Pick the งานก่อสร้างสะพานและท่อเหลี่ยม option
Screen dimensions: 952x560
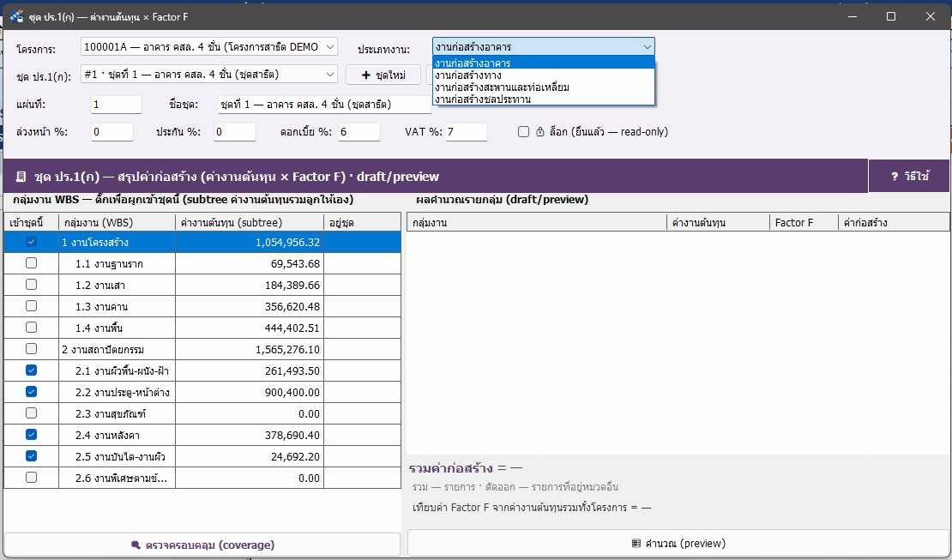coord(544,87)
